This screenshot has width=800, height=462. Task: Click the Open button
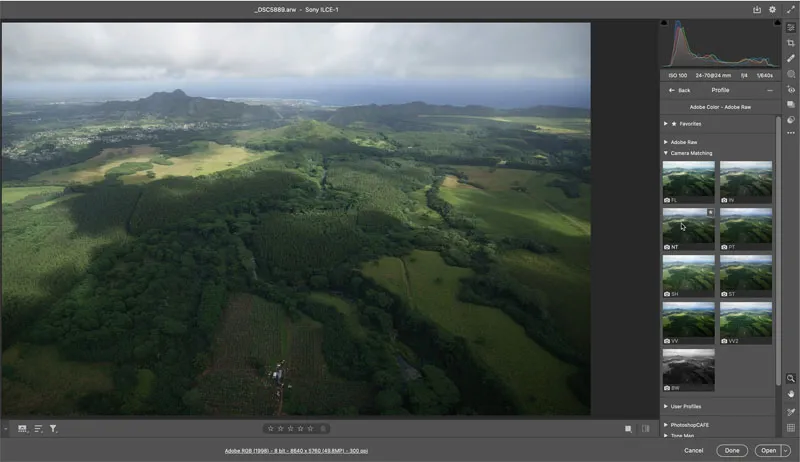click(x=768, y=450)
